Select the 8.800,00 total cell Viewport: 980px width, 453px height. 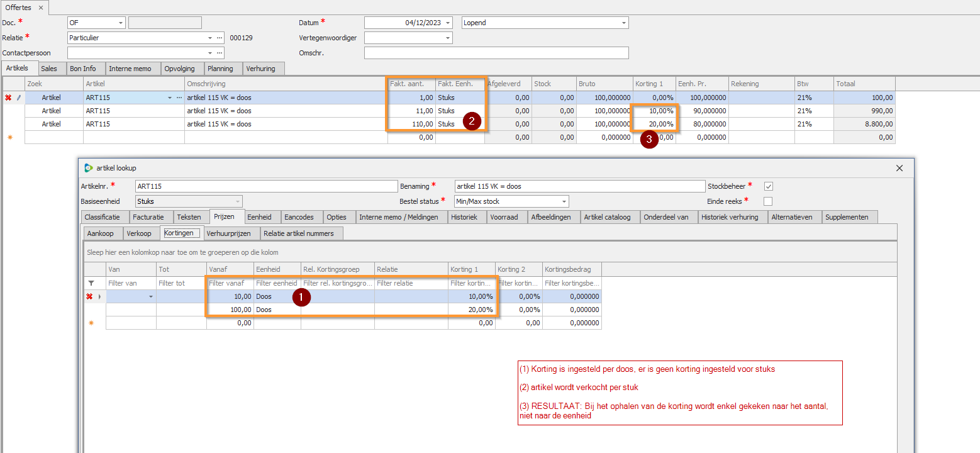[x=864, y=124]
